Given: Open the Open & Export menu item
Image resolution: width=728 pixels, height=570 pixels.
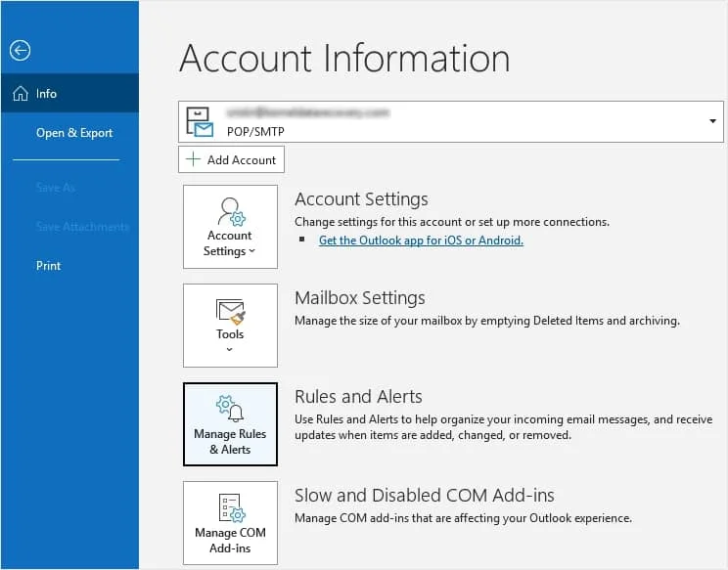Looking at the screenshot, I should [74, 133].
